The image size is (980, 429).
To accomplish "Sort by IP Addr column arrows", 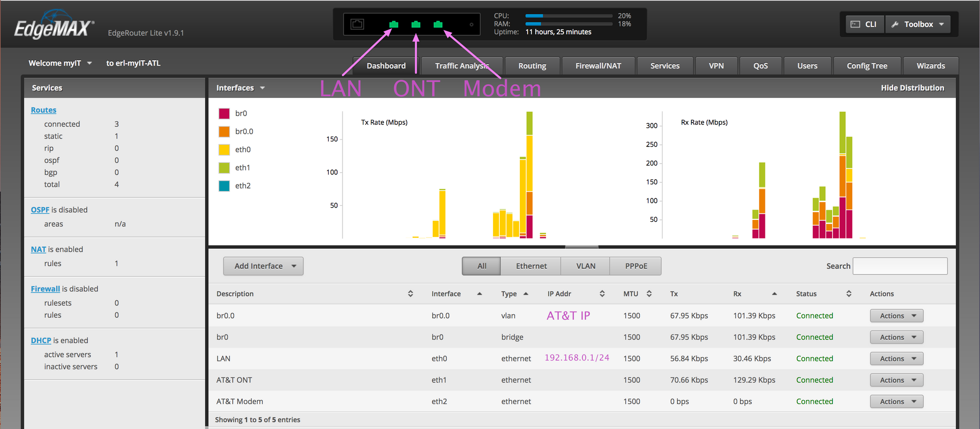I will pos(602,294).
